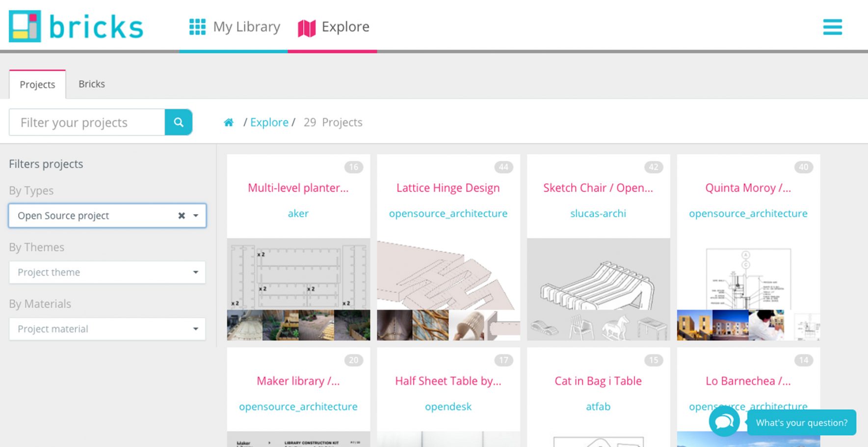
Task: Select the My Library grid icon
Action: coord(197,27)
